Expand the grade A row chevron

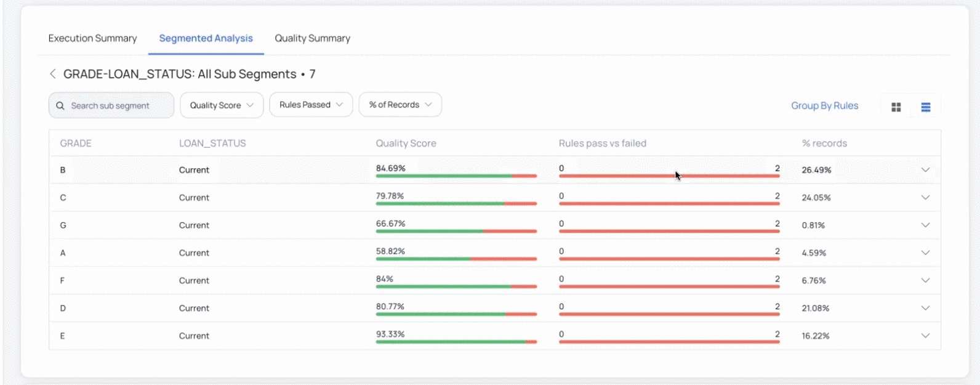925,253
